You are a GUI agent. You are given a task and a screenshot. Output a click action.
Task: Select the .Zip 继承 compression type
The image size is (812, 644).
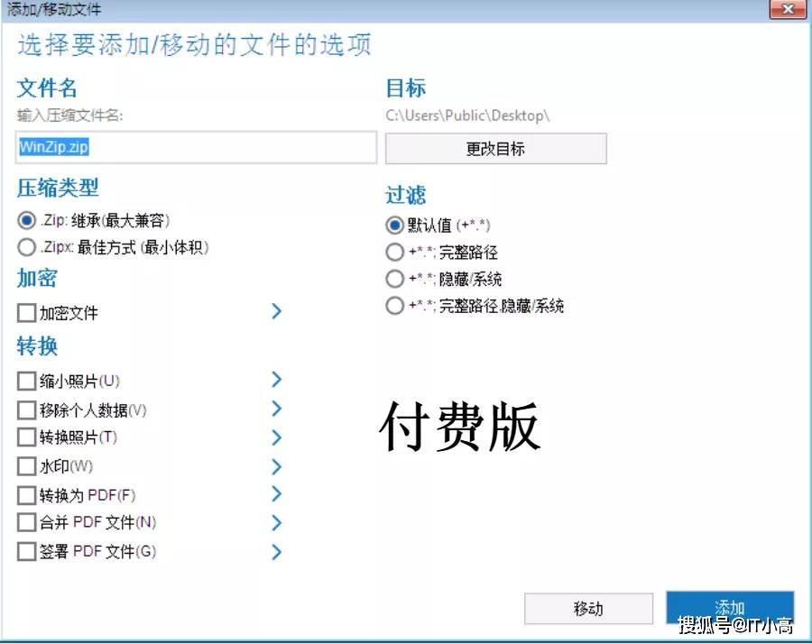coord(26,219)
